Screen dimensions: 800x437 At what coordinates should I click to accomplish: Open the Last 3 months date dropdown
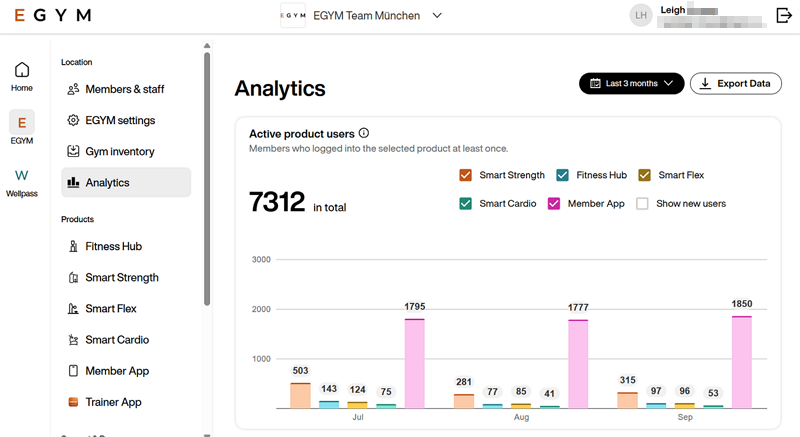[631, 84]
